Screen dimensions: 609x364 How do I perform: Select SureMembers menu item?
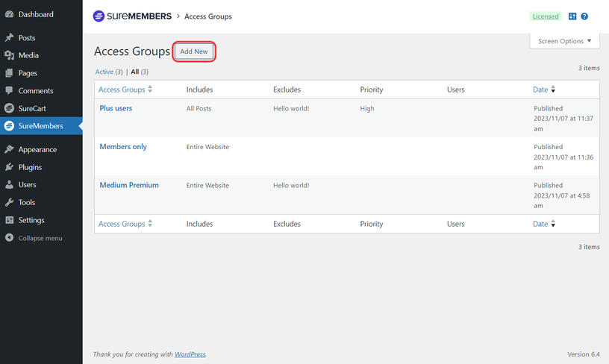(x=41, y=126)
